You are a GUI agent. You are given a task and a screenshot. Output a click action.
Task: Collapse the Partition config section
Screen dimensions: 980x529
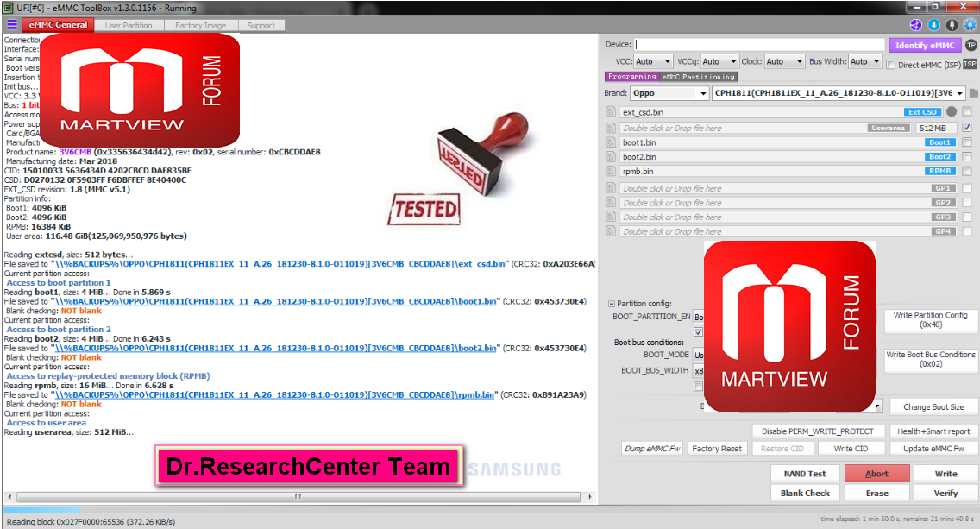click(x=612, y=304)
